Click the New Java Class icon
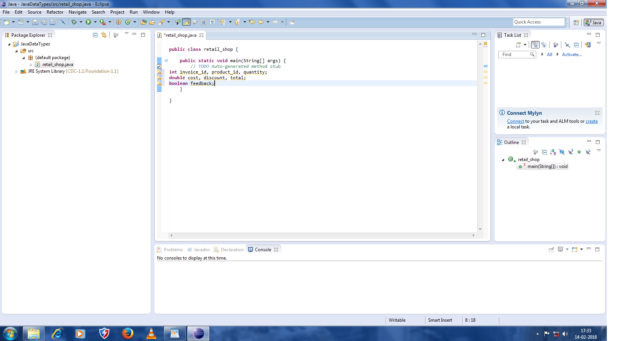 [128, 22]
